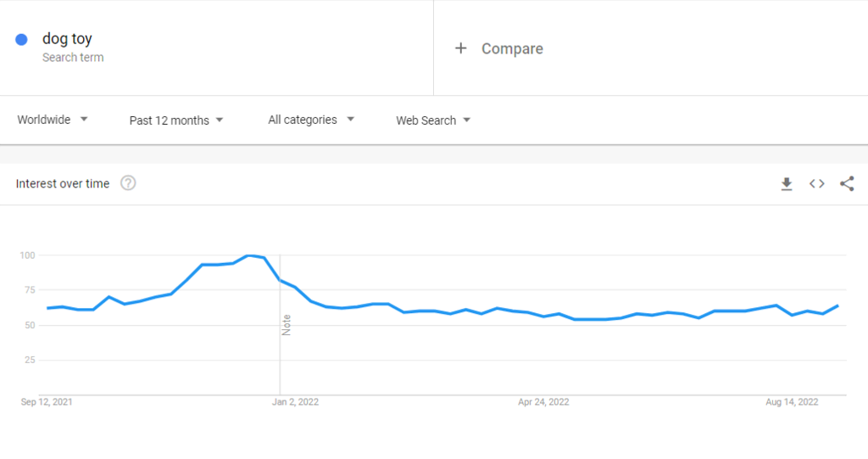Click the Note marker on chart

(x=287, y=325)
